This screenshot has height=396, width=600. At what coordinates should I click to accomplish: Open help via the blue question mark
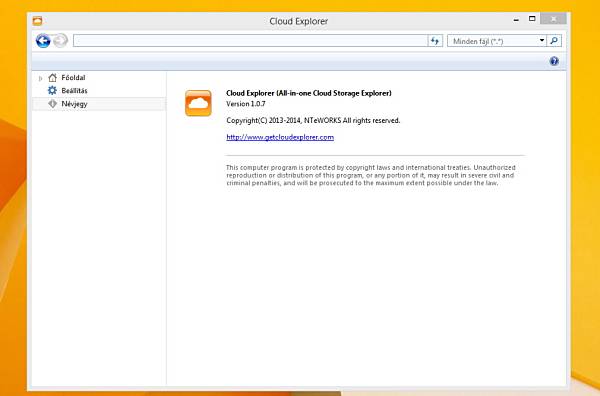click(554, 61)
